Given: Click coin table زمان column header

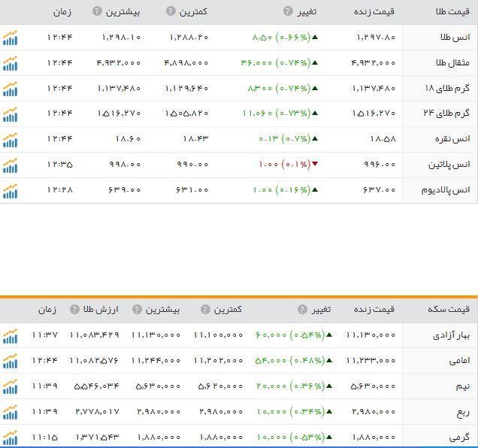Looking at the screenshot, I should click(x=47, y=310).
